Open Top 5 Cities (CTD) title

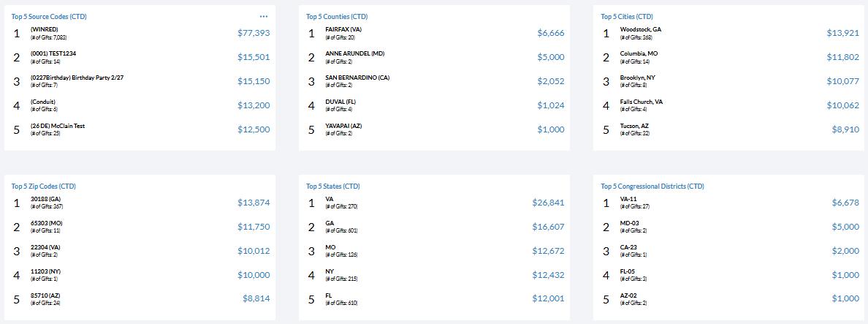627,17
